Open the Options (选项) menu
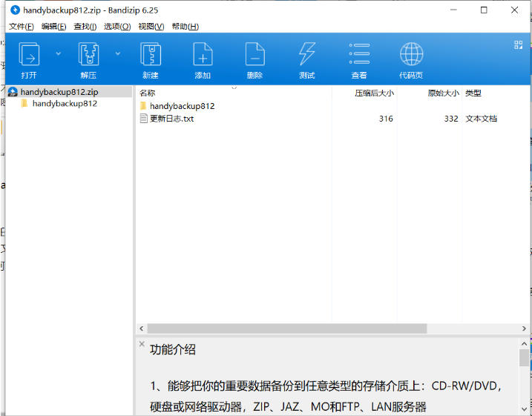The image size is (532, 416). pos(117,27)
